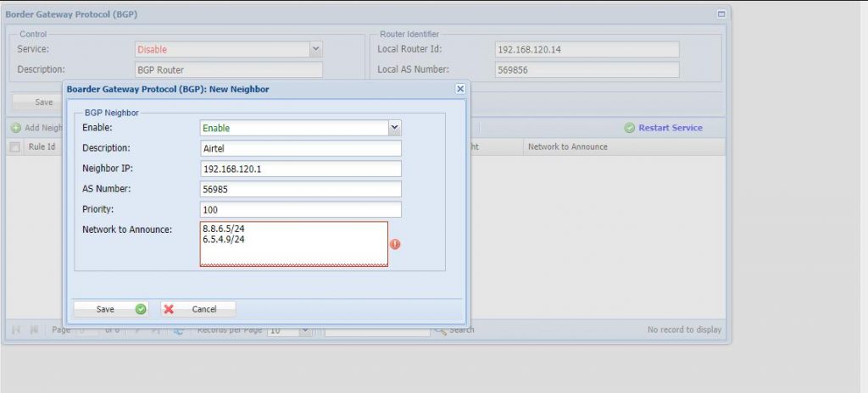Click the Search magnifier icon

440,329
